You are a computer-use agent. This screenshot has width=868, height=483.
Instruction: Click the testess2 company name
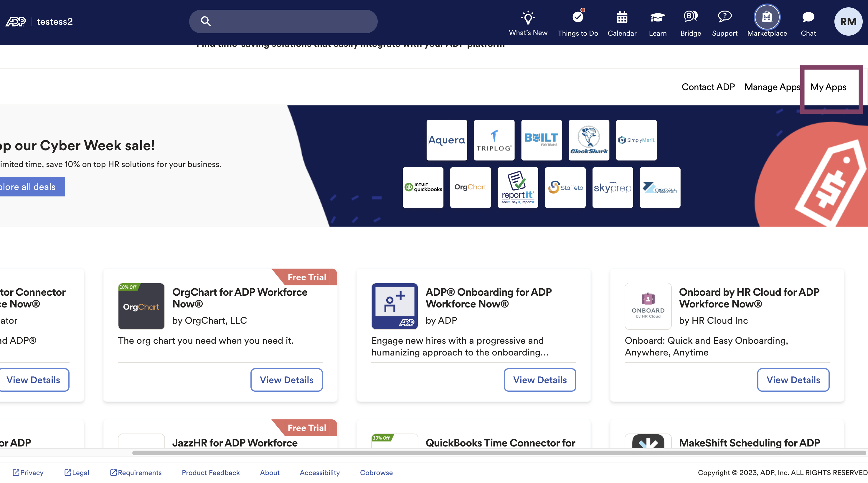point(55,21)
